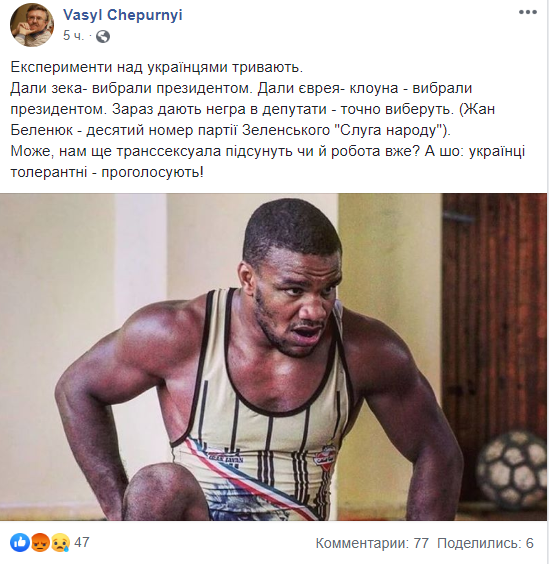Click the quoted text "Слуга народу"

pyautogui.click(x=391, y=130)
